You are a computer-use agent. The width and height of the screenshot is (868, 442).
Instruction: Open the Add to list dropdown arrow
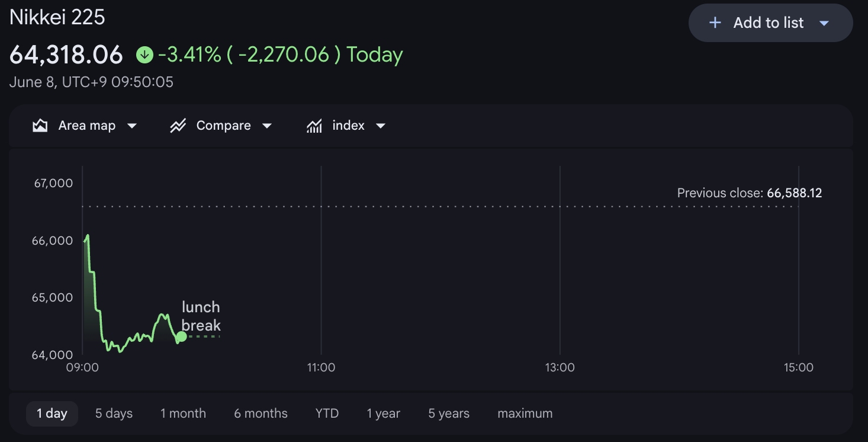pyautogui.click(x=824, y=23)
